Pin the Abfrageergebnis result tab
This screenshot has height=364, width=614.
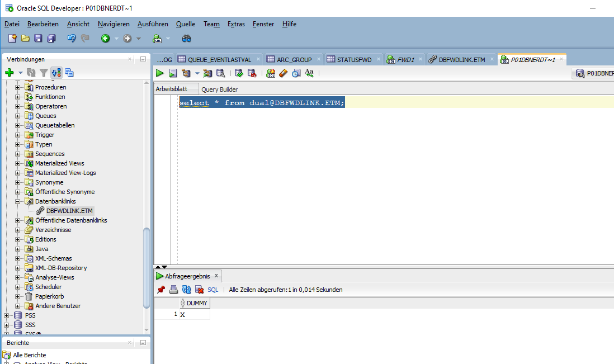coord(161,290)
